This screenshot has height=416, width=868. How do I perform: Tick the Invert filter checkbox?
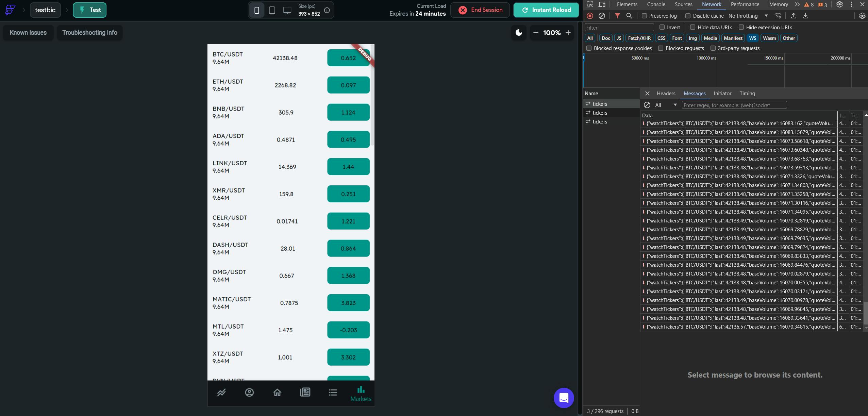pyautogui.click(x=662, y=27)
